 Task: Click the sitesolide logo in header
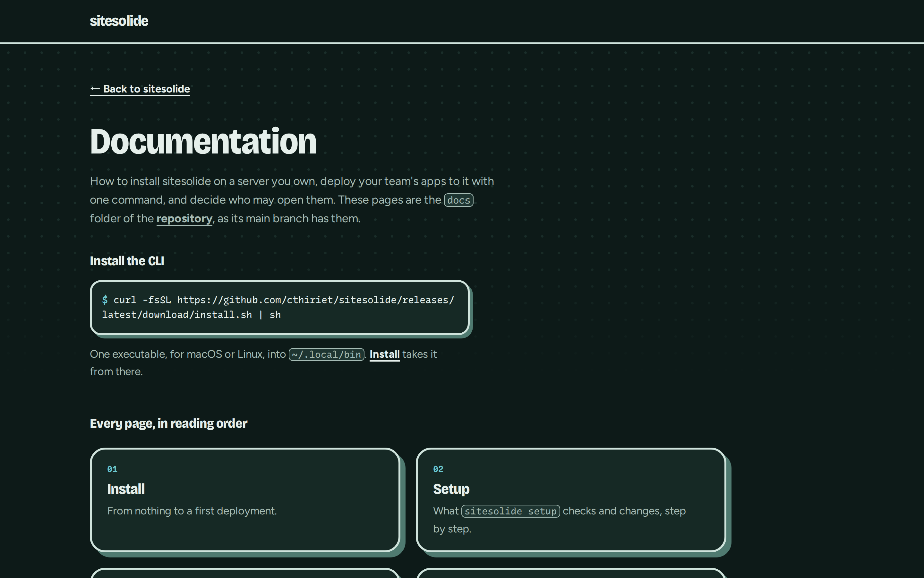point(119,21)
